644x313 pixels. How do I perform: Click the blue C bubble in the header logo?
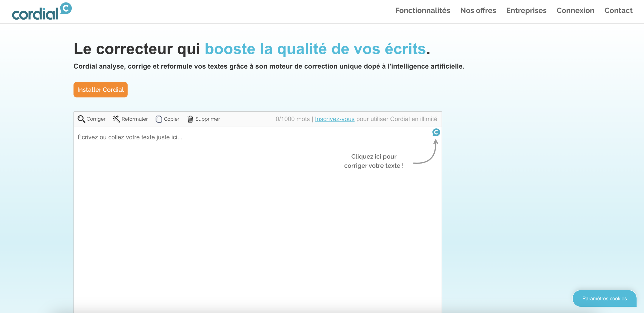point(66,8)
